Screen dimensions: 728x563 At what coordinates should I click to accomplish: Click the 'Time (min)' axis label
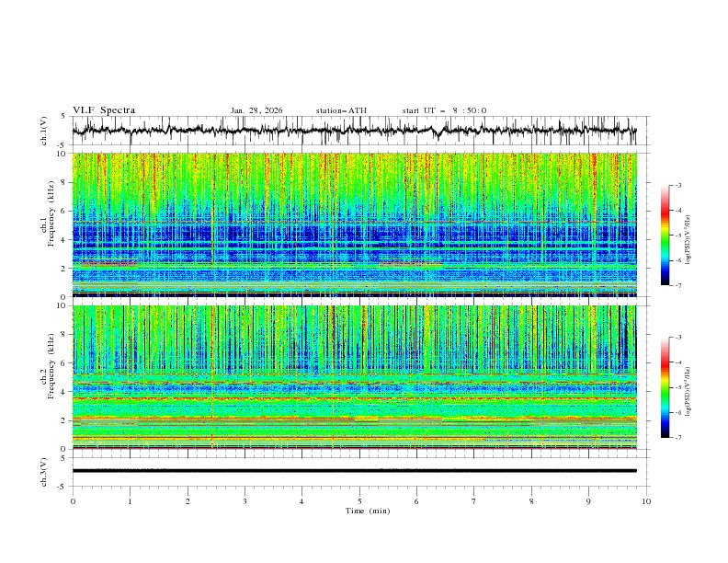pos(368,511)
